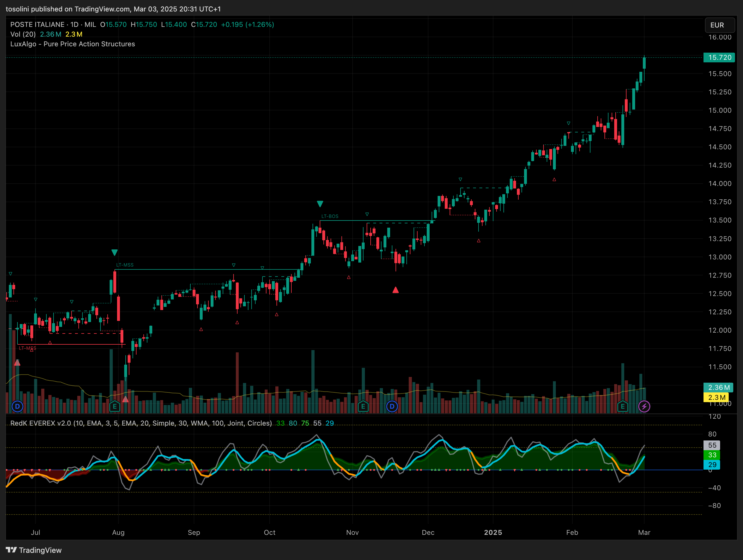
Task: Click the 2.36 M volume axis label
Action: click(718, 388)
